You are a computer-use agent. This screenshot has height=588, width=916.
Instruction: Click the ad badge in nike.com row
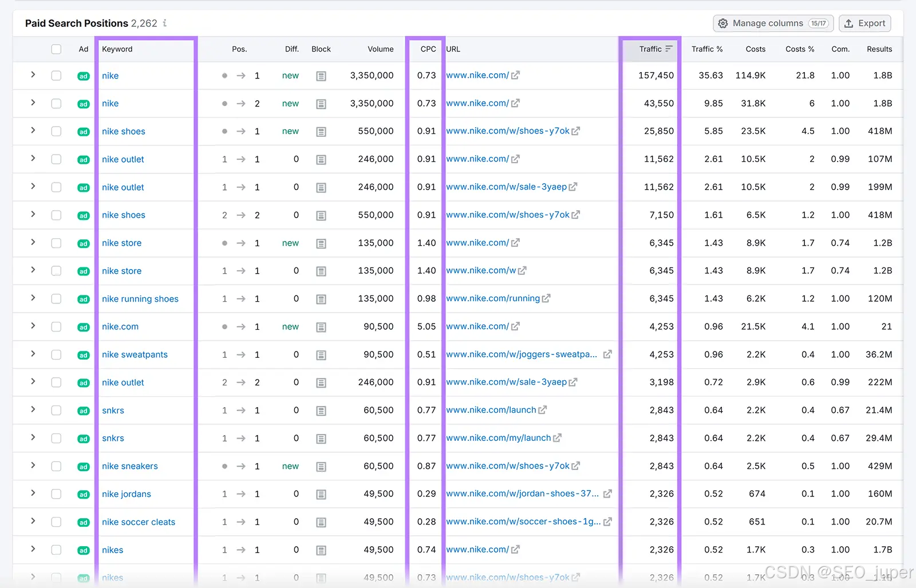[x=84, y=327]
